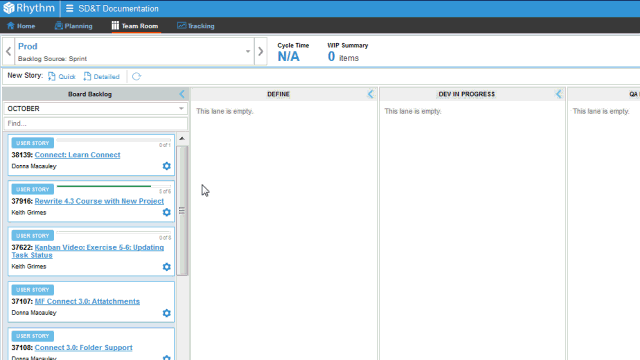The image size is (640, 360).
Task: Collapse the Board Backlog panel
Action: pos(182,94)
